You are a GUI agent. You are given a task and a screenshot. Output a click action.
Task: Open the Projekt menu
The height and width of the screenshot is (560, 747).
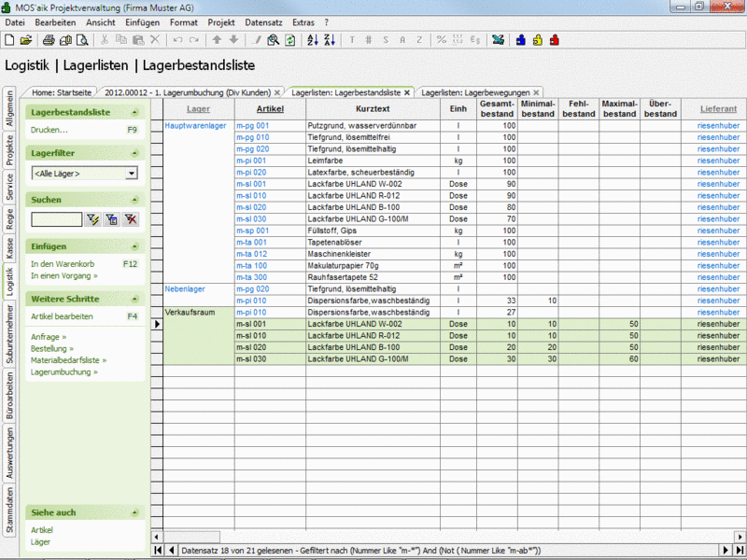pos(221,22)
